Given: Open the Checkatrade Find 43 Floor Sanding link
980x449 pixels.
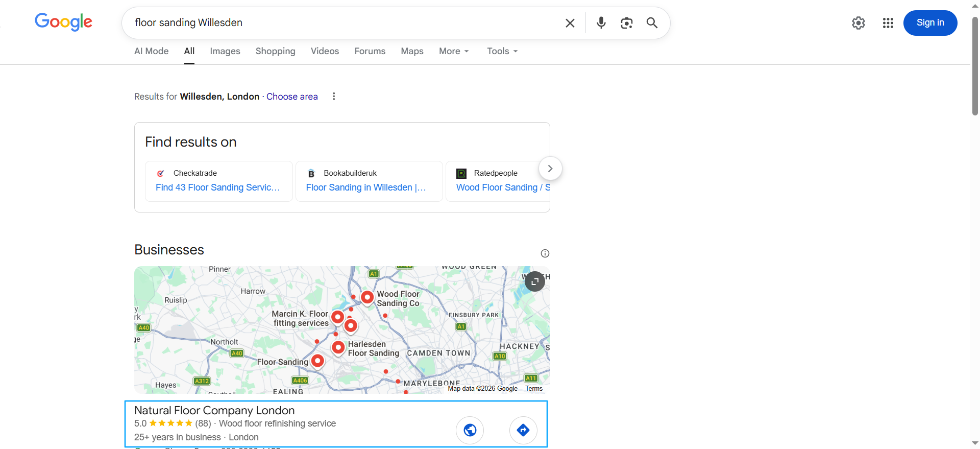Looking at the screenshot, I should point(218,187).
